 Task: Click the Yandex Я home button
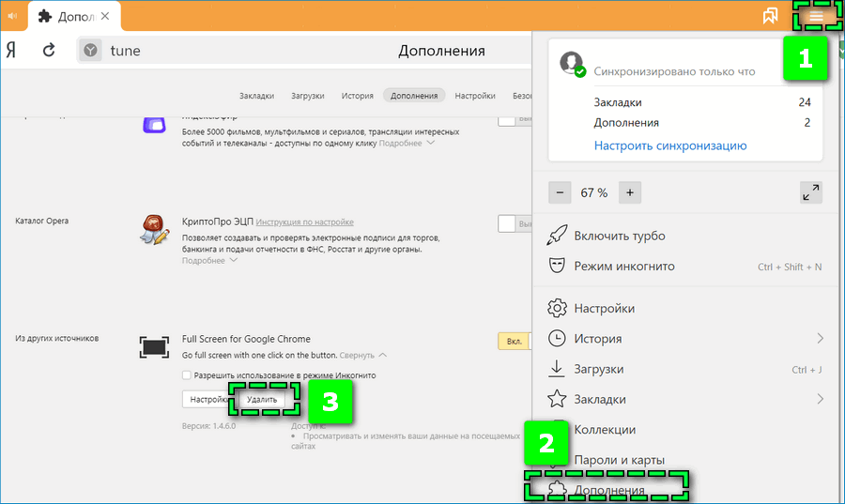pyautogui.click(x=11, y=50)
